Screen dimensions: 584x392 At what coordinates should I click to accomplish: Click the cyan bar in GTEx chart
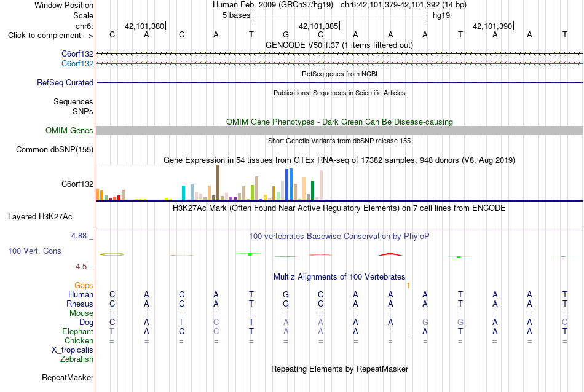click(183, 192)
